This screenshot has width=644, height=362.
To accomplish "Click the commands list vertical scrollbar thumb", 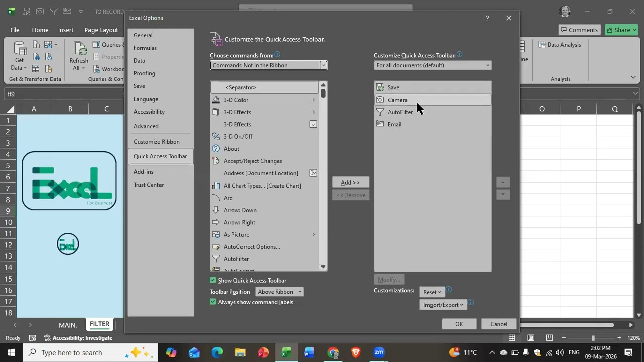I will [323, 93].
